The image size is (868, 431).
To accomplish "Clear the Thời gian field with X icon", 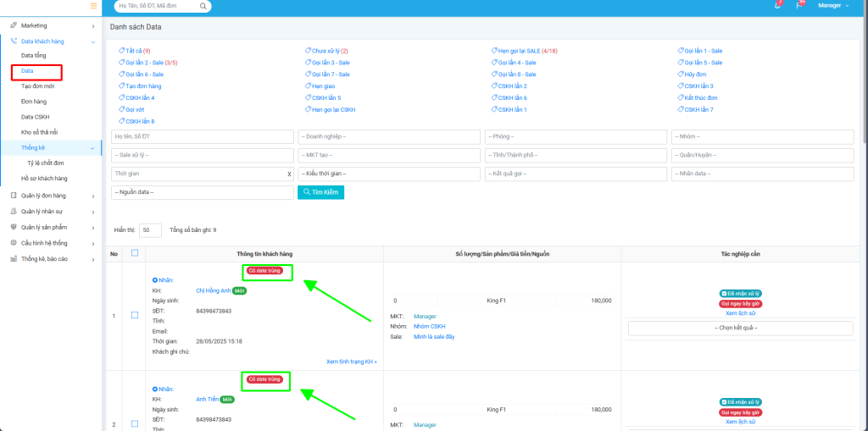I will [x=289, y=174].
